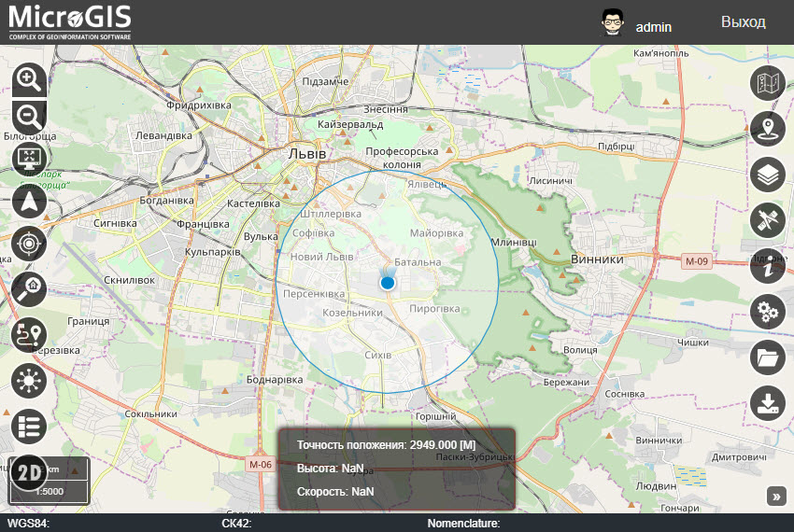Click the navigation arrow icon
Image resolution: width=794 pixels, height=532 pixels.
[29, 201]
